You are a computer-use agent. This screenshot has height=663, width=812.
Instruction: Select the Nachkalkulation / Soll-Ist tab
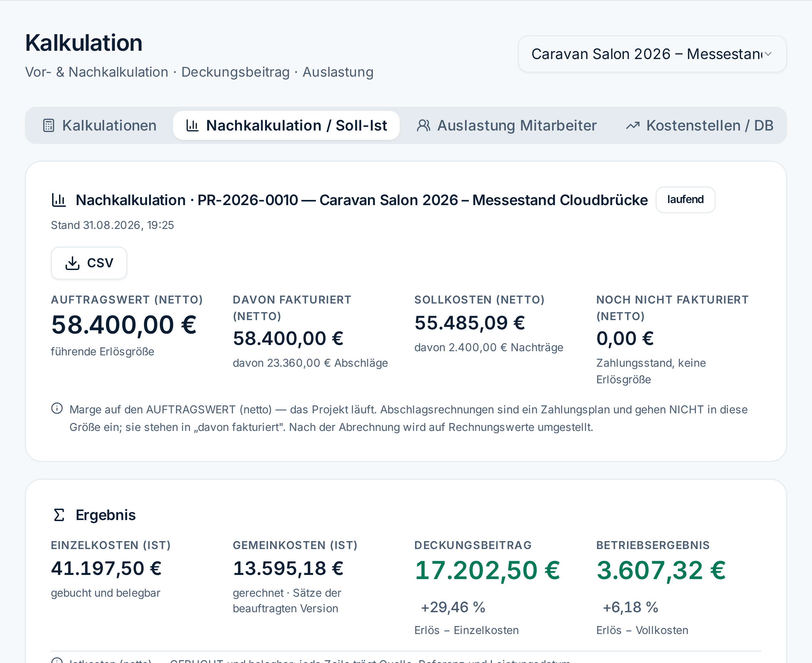pyautogui.click(x=286, y=125)
